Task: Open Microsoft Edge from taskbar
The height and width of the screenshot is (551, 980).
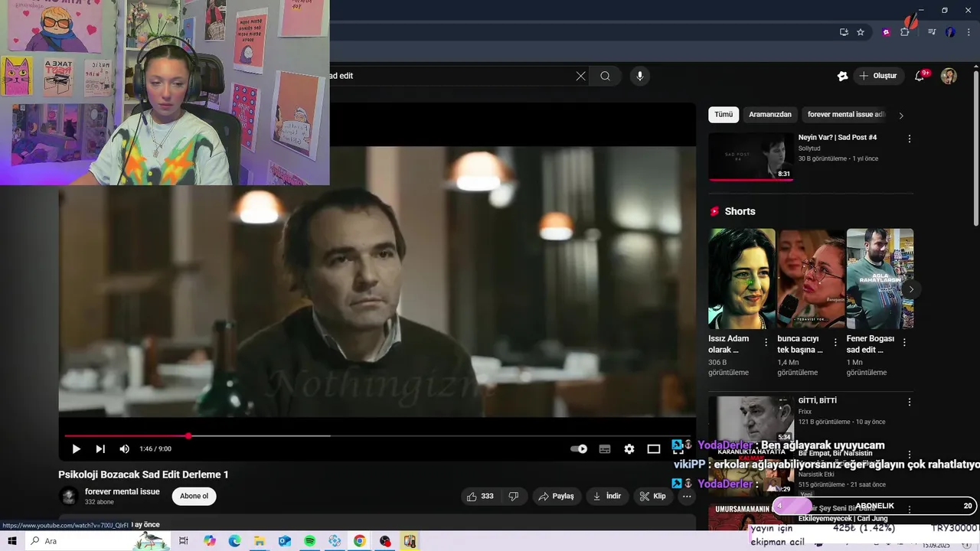Action: [x=234, y=541]
